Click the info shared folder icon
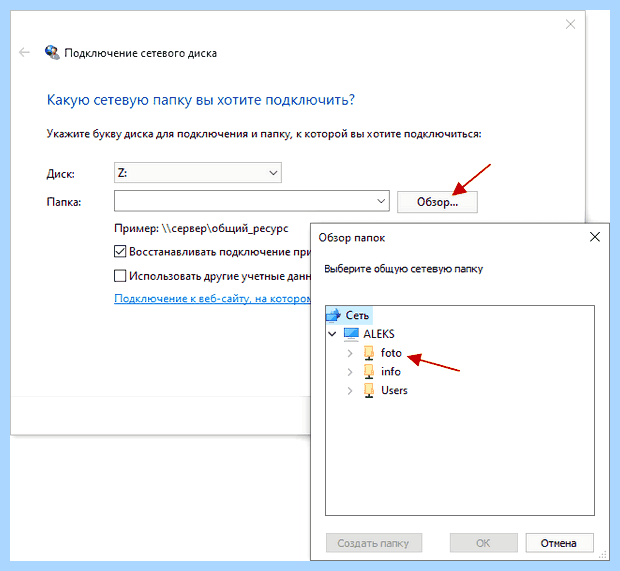The width and height of the screenshot is (620, 571). click(x=369, y=371)
